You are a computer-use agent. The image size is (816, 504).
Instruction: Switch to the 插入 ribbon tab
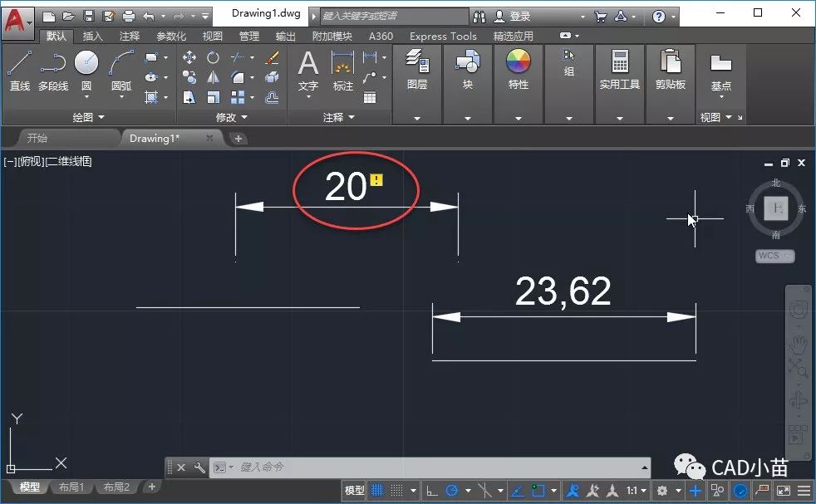point(93,36)
